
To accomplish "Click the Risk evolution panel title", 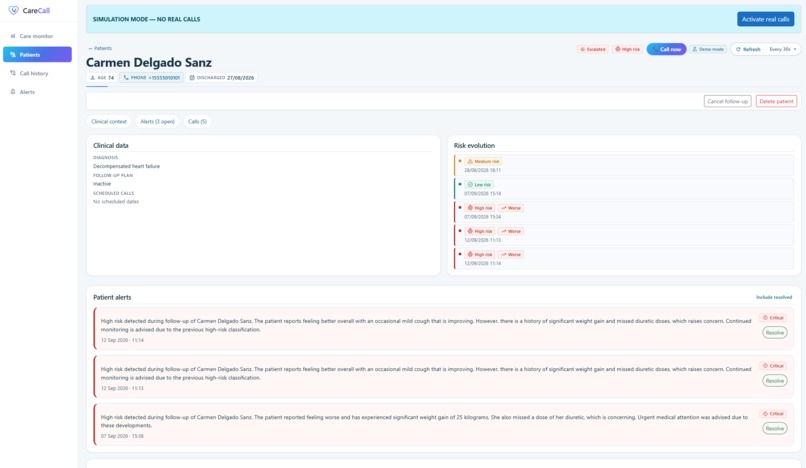I will [x=474, y=146].
